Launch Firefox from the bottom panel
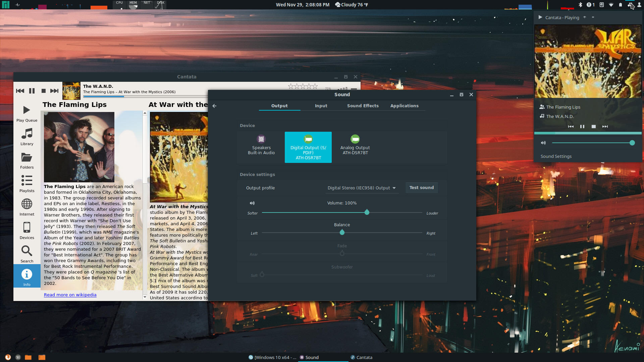Image resolution: width=644 pixels, height=362 pixels. click(x=8, y=357)
